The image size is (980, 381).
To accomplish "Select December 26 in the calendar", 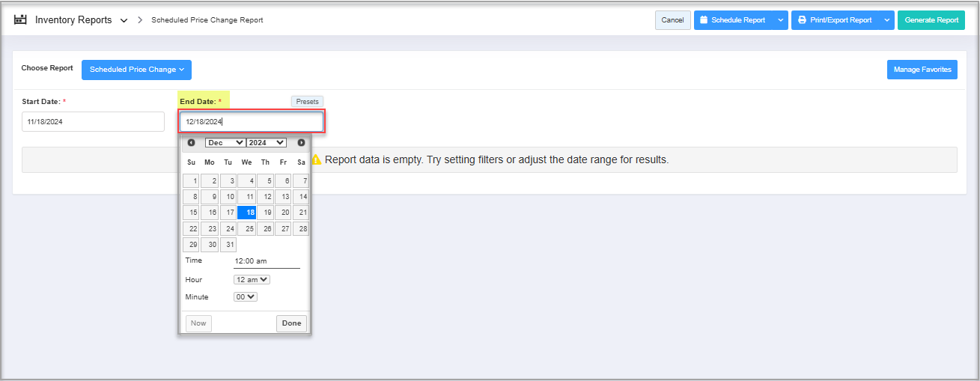I will tap(265, 229).
